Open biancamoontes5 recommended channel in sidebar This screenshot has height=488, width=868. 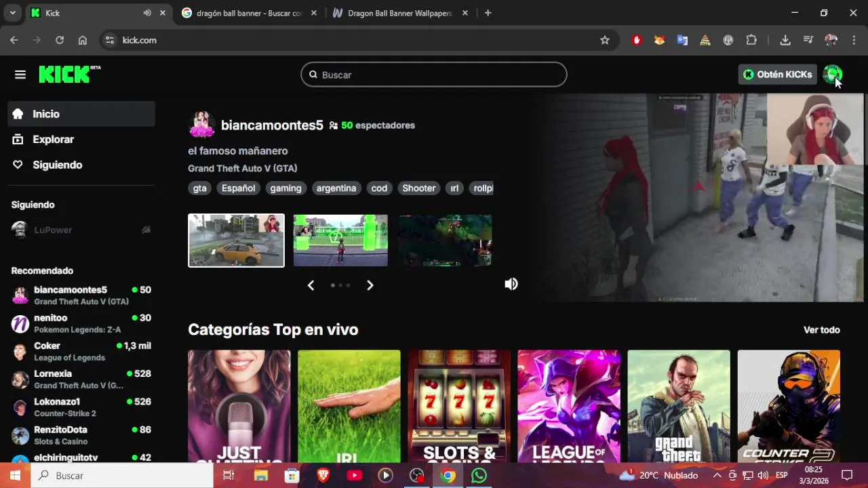81,295
